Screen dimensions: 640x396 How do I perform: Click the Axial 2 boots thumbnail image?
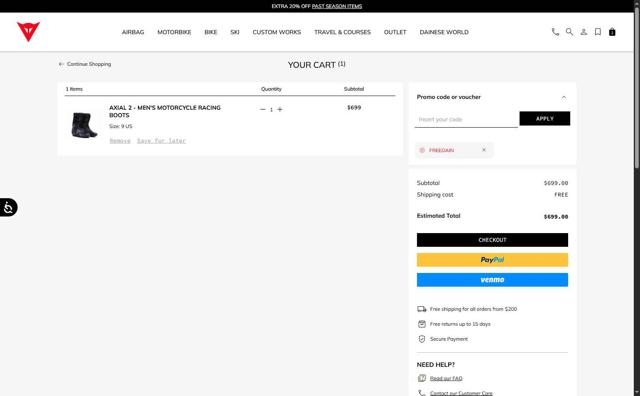[x=84, y=125]
